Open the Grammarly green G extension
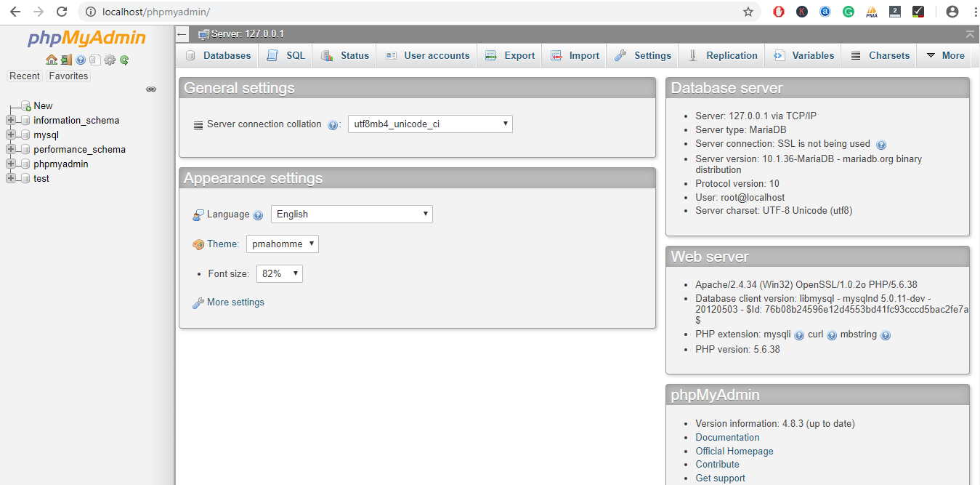Viewport: 980px width, 485px height. point(849,12)
